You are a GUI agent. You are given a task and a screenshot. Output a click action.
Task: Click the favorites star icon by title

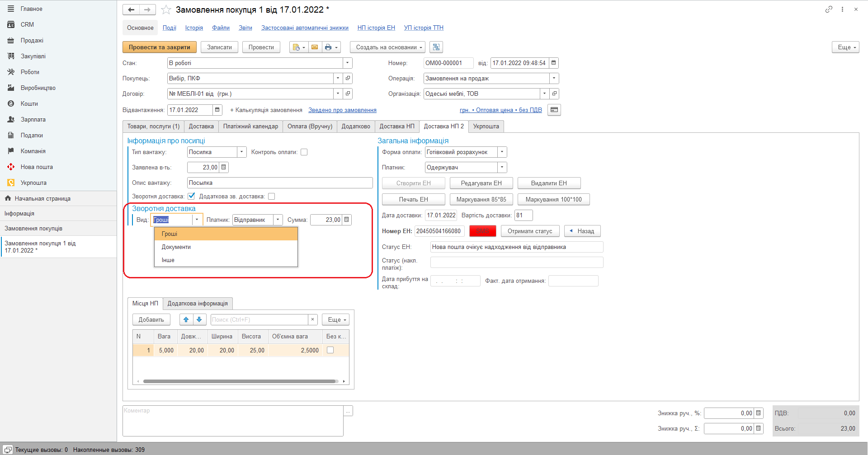166,9
